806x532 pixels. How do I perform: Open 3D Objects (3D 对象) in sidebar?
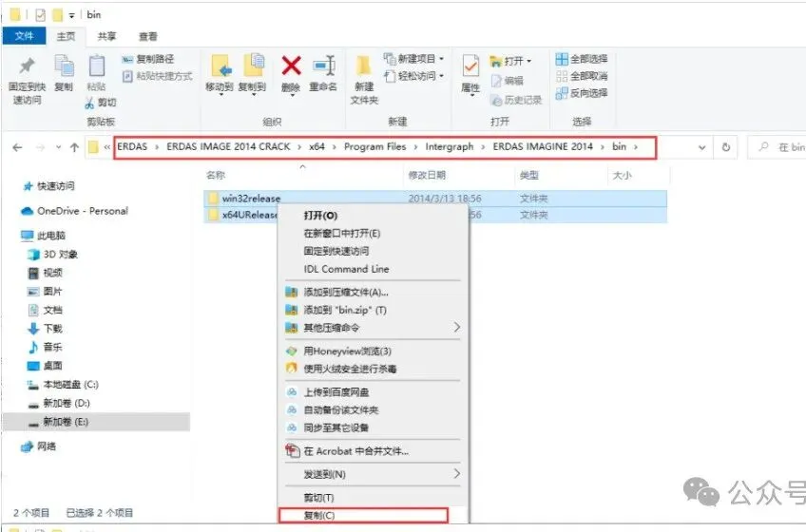point(52,255)
